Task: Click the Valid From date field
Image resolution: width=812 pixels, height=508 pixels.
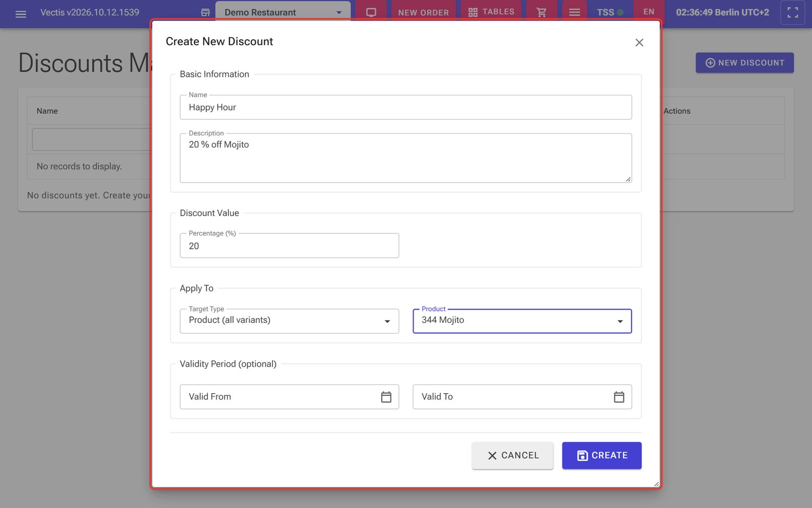Action: [x=289, y=397]
